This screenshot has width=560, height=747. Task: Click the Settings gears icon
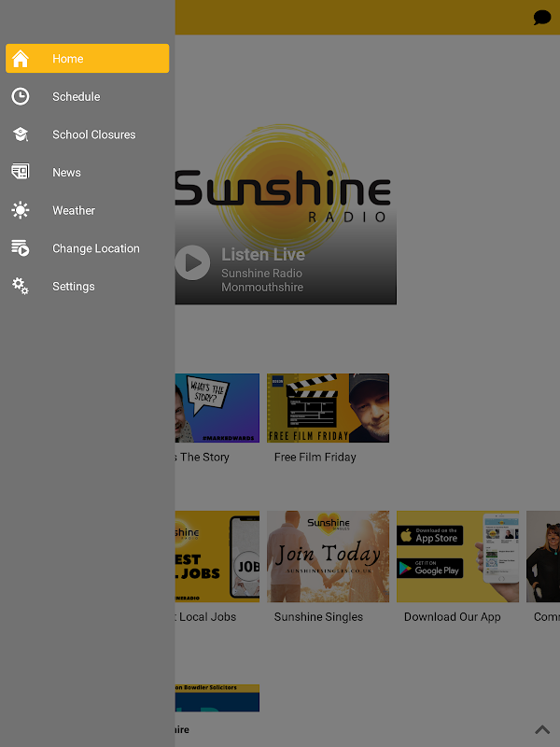point(21,286)
